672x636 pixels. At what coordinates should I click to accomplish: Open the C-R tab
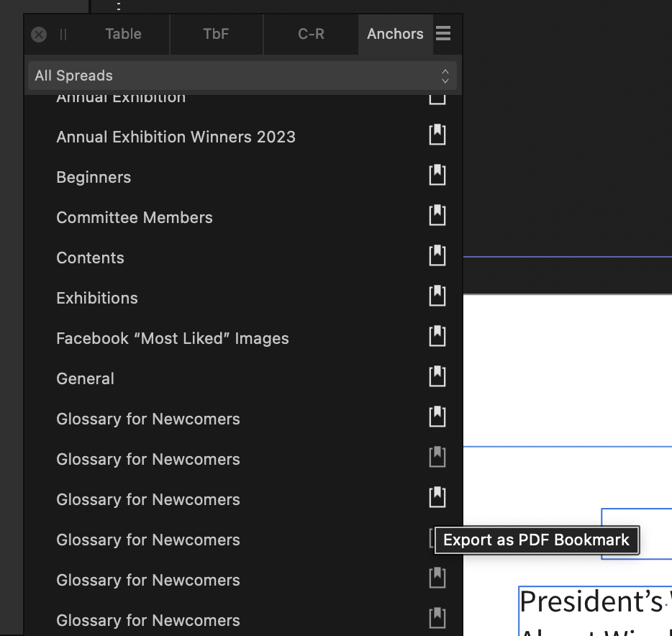tap(311, 34)
